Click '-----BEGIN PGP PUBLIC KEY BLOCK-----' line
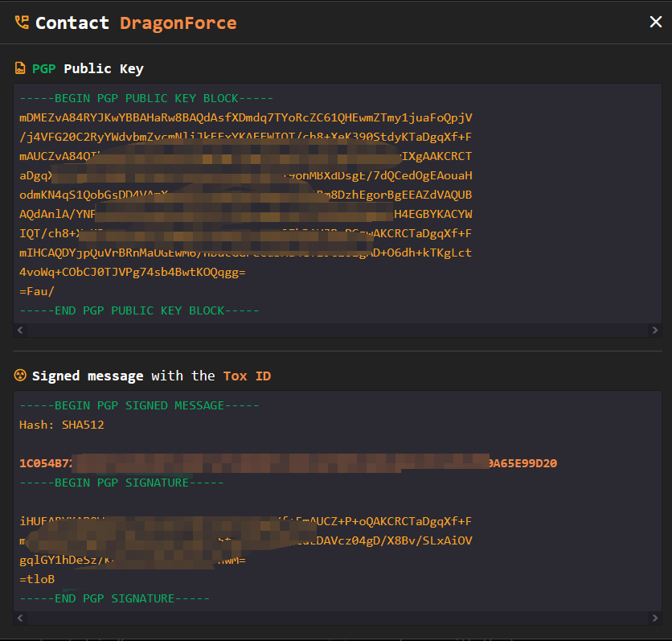The image size is (672, 641). coord(146,98)
